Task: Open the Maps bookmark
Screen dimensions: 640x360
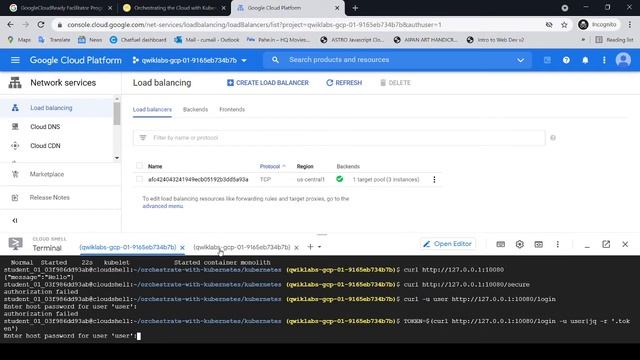Action: click(x=19, y=40)
